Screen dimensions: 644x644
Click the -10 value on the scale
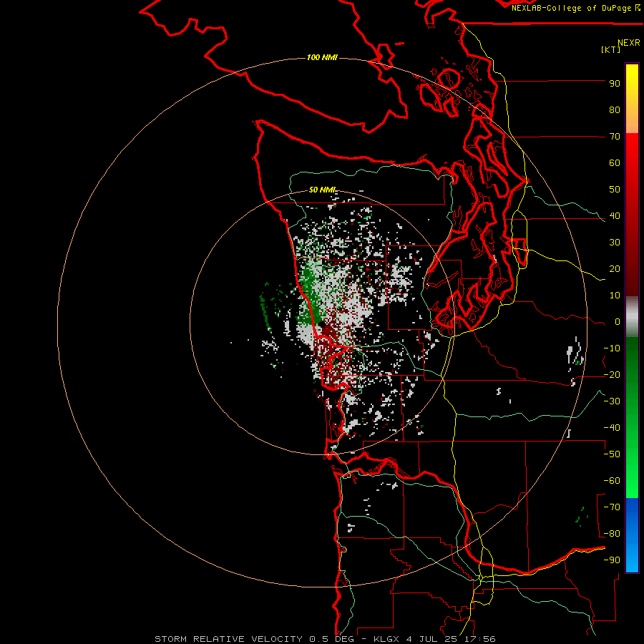coord(612,348)
